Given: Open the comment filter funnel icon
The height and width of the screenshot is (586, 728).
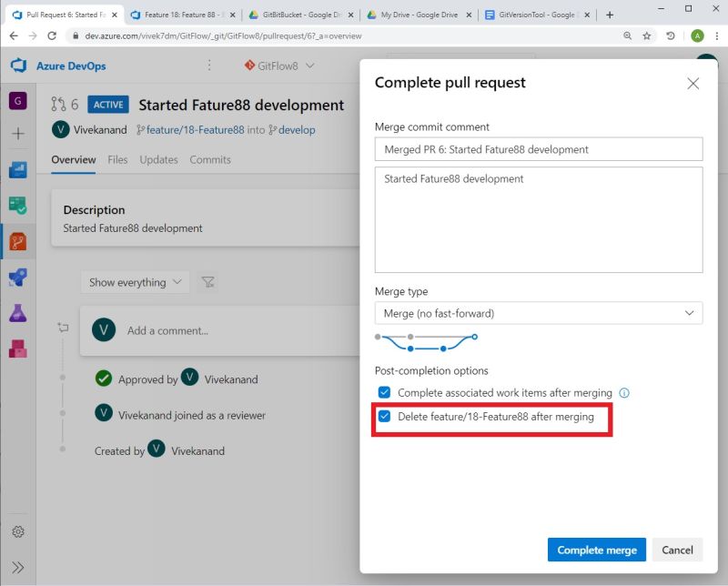Looking at the screenshot, I should (207, 282).
